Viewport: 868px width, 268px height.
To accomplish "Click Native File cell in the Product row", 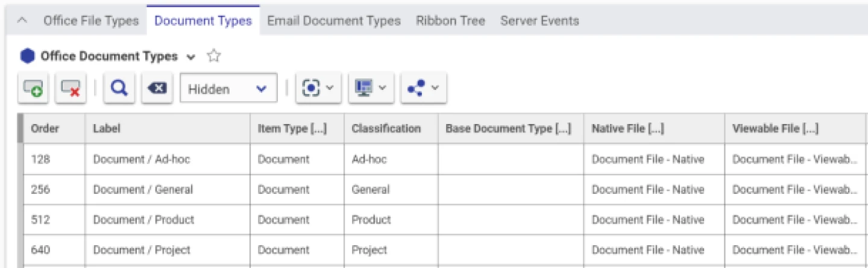I will (x=654, y=220).
